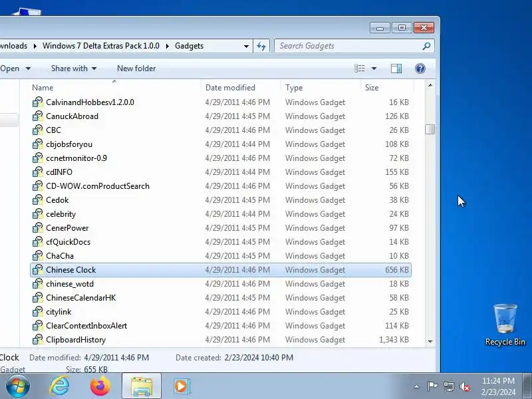The width and height of the screenshot is (532, 399).
Task: Select the citylink file name
Action: click(x=59, y=312)
